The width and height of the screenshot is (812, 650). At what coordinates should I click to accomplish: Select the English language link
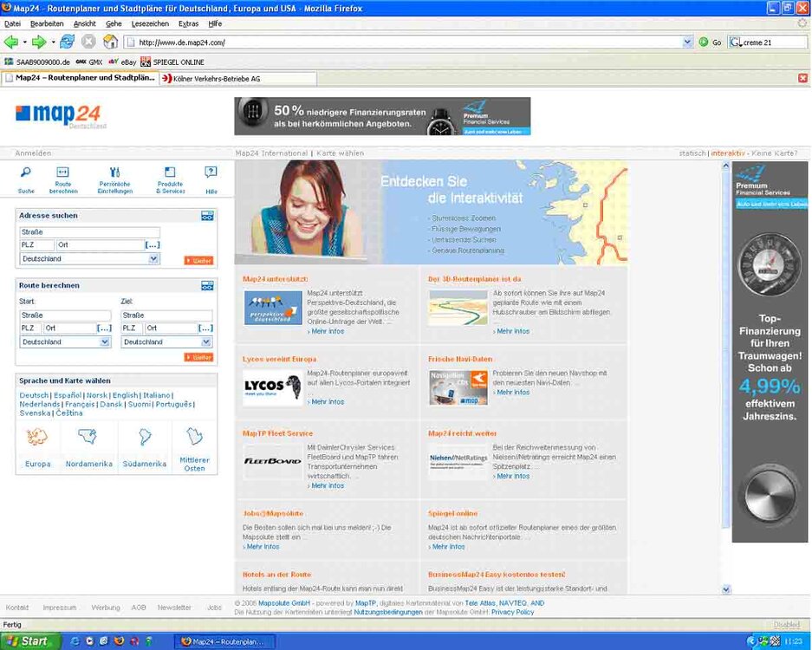coord(126,395)
